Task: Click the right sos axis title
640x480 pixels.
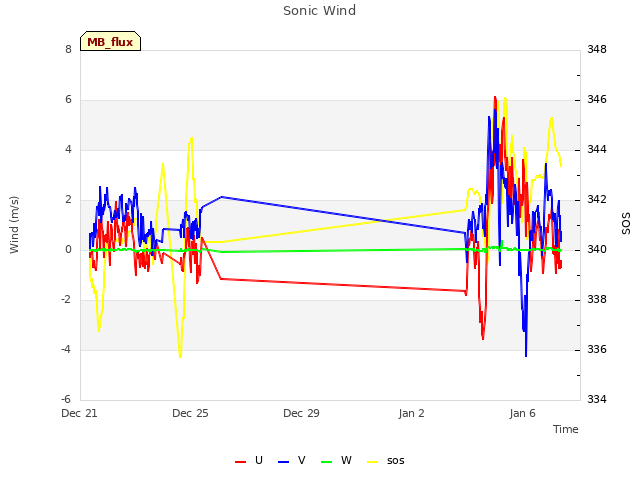Action: point(626,224)
